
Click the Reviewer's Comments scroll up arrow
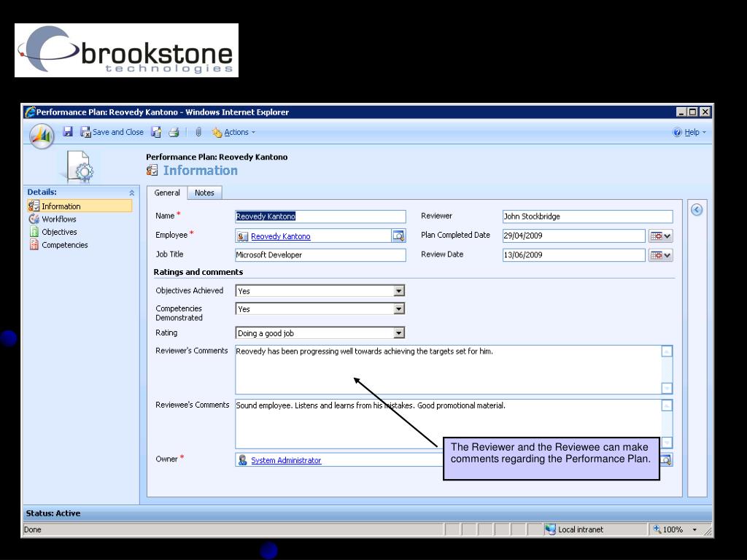[667, 351]
